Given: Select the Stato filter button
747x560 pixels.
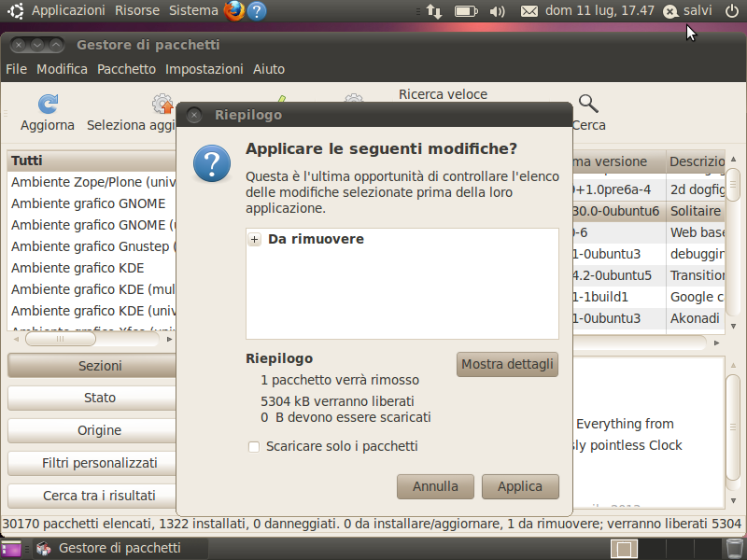Looking at the screenshot, I should tap(92, 398).
